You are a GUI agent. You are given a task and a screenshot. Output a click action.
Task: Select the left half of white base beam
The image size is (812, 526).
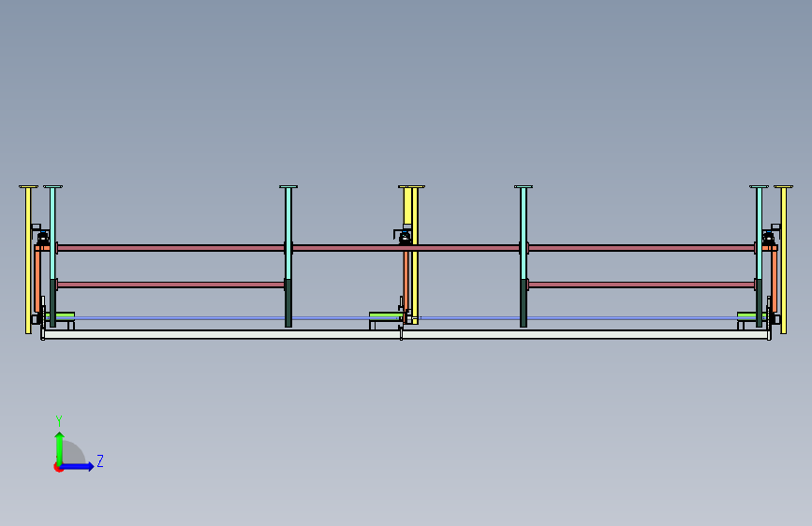click(x=222, y=335)
